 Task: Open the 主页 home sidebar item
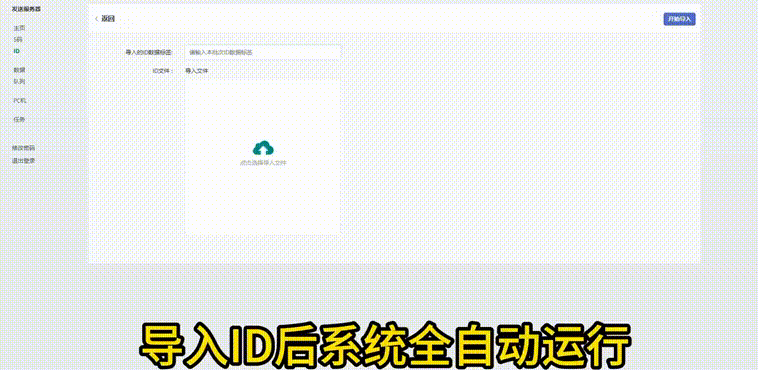tap(19, 28)
